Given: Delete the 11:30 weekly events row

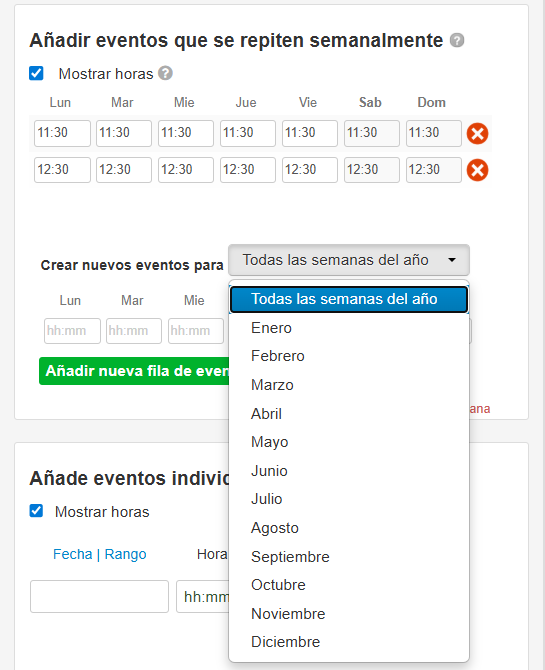Looking at the screenshot, I should 477,133.
